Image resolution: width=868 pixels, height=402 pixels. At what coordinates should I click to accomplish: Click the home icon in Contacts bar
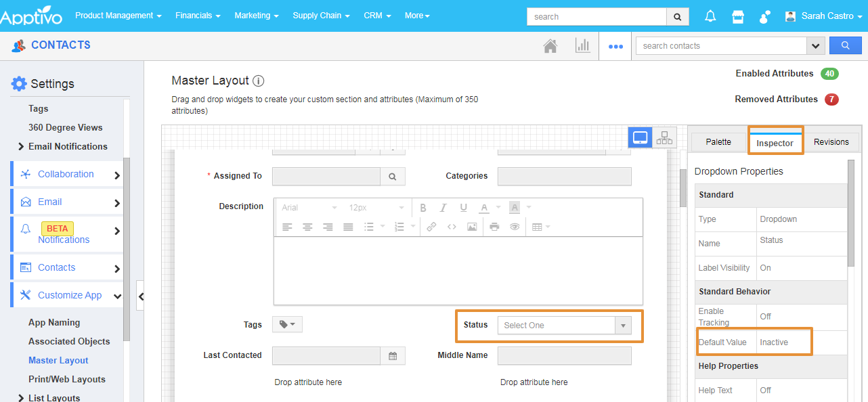[550, 46]
